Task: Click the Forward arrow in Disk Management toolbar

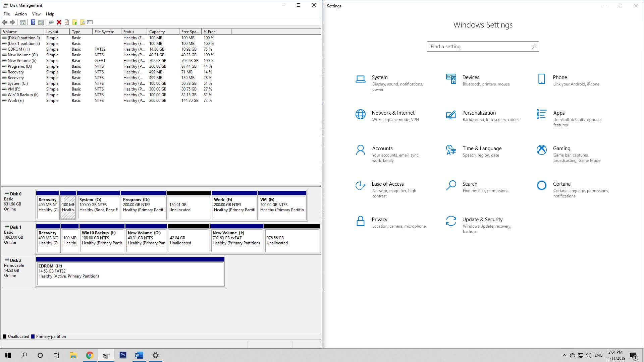Action: [12, 22]
